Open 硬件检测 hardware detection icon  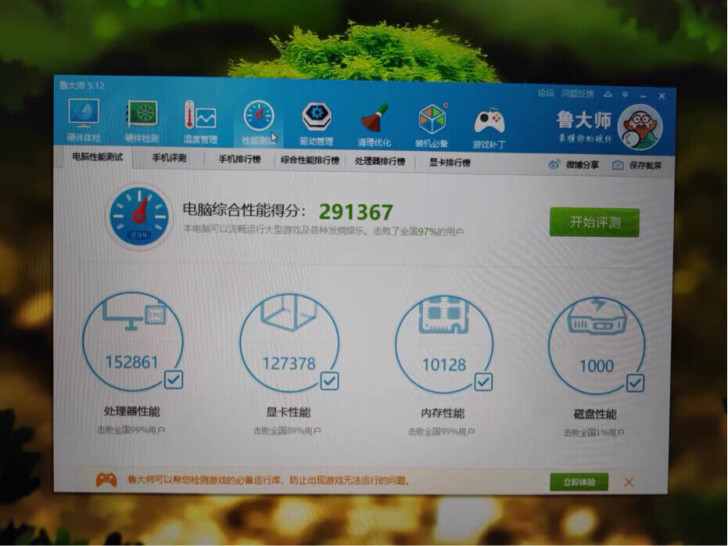[x=143, y=114]
